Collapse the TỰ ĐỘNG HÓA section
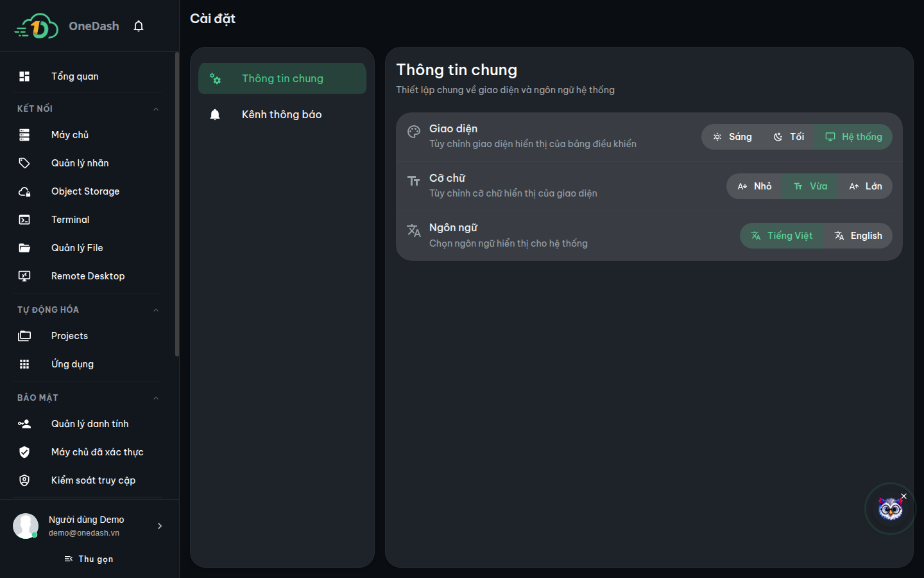Viewport: 924px width, 578px height. click(156, 310)
